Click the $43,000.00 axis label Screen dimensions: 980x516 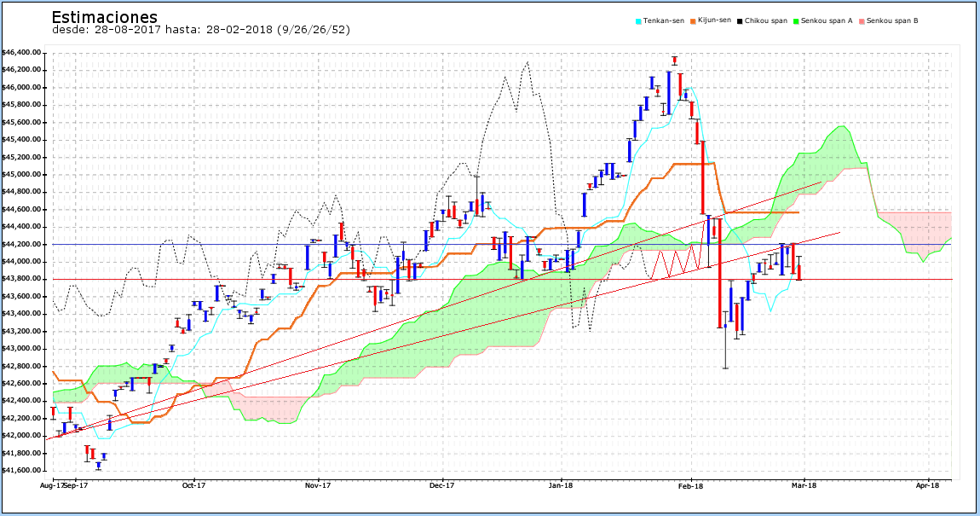pos(22,348)
